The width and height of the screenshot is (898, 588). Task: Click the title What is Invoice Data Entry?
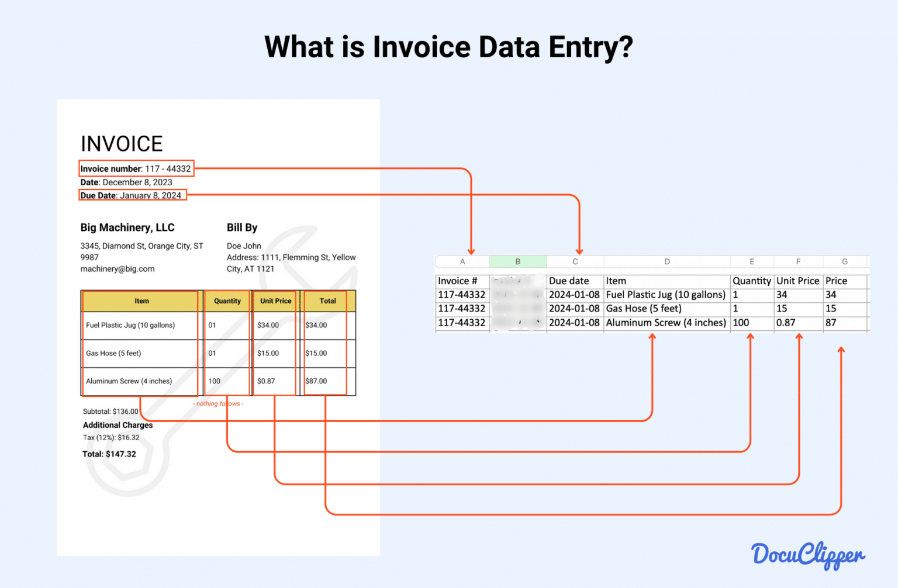[x=448, y=47]
